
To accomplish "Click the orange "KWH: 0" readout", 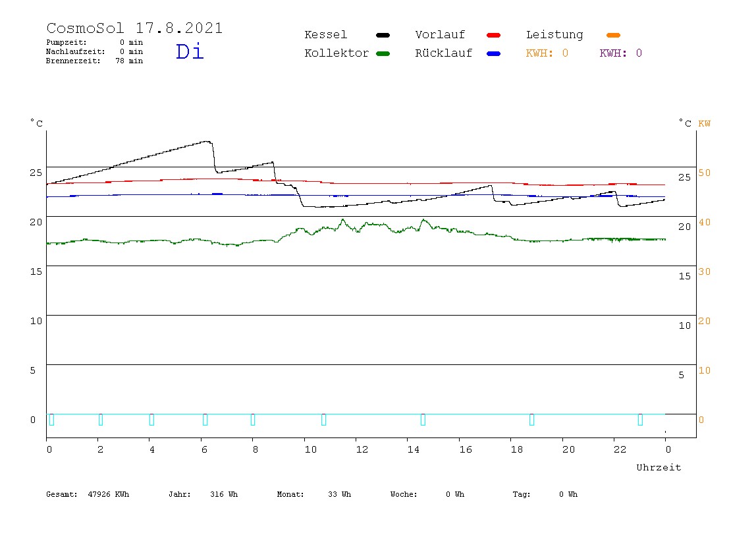I will click(x=547, y=53).
